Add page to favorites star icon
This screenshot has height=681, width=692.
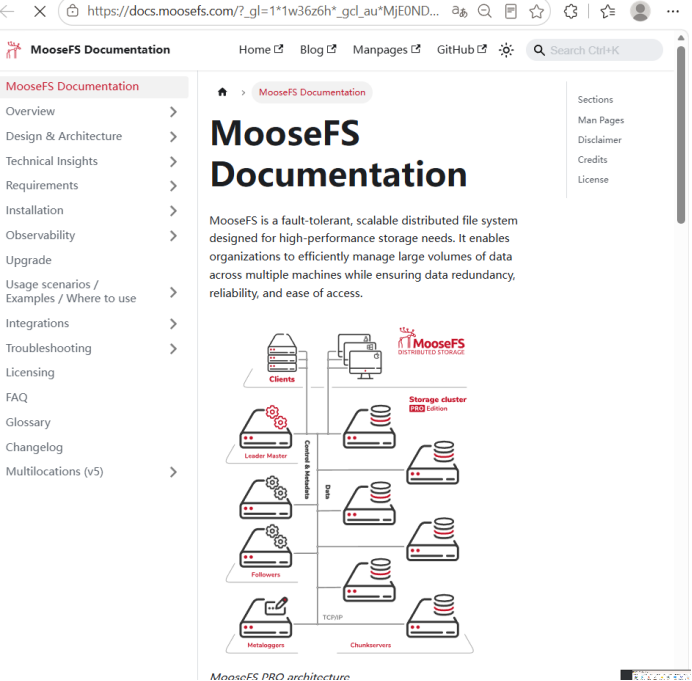coord(536,11)
